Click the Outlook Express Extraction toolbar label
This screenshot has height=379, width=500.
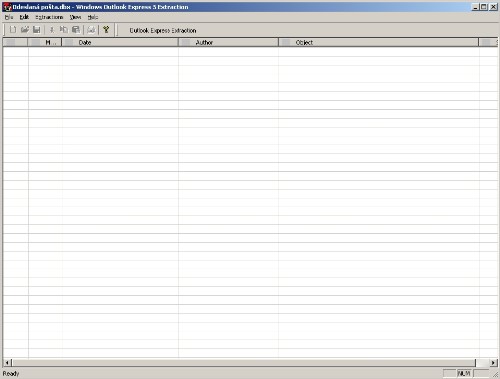pos(163,30)
